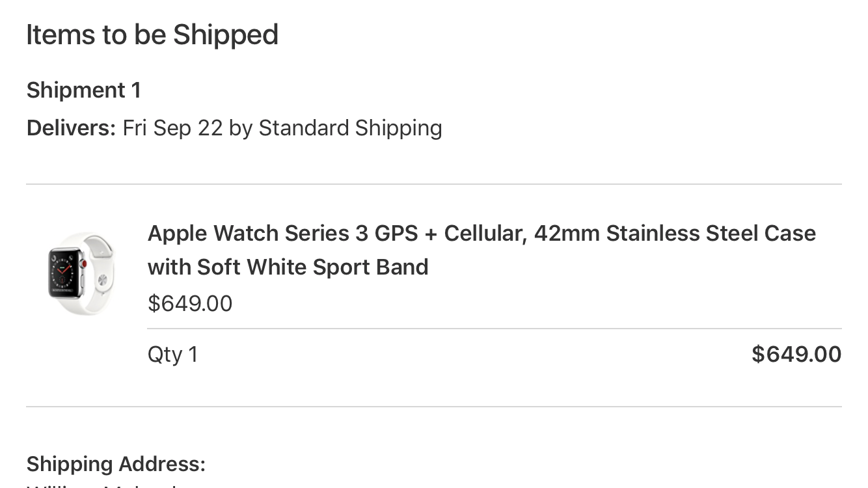
Task: Click the 'Shipment 1' label
Action: point(84,90)
